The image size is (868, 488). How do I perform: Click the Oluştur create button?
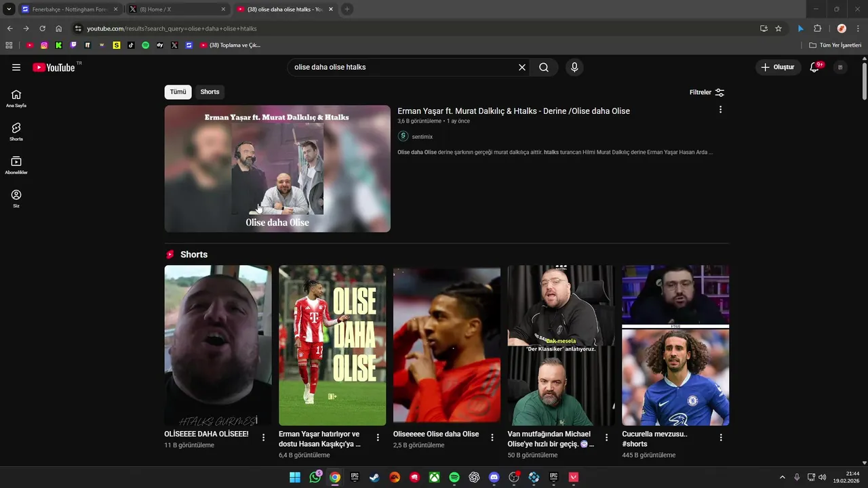pos(778,67)
